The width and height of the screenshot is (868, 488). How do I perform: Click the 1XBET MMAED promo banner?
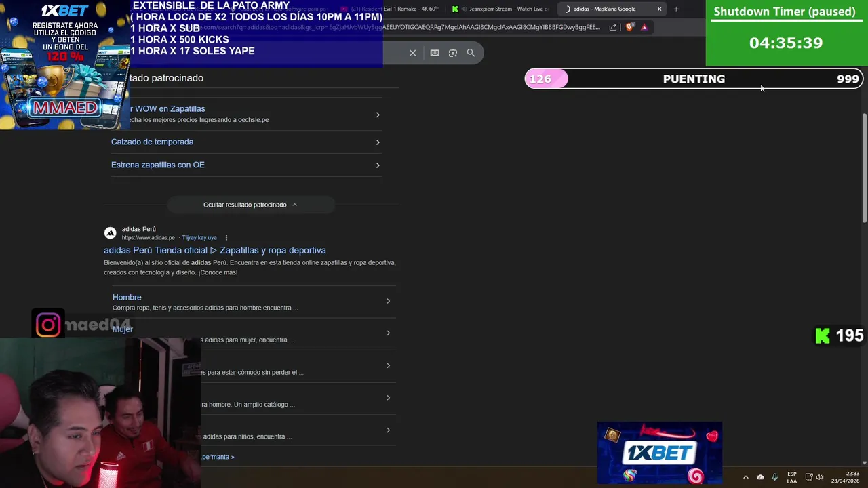tap(64, 64)
